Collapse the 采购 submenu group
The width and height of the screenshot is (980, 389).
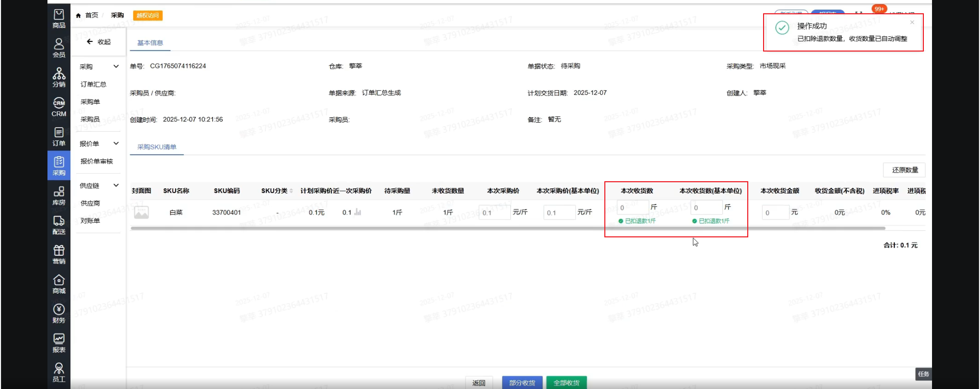[116, 67]
